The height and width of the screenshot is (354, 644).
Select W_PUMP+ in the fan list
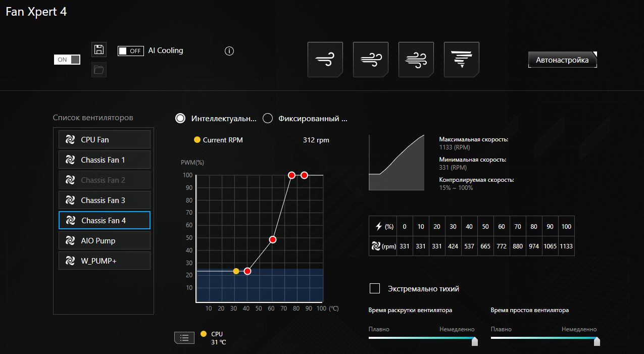tap(105, 261)
